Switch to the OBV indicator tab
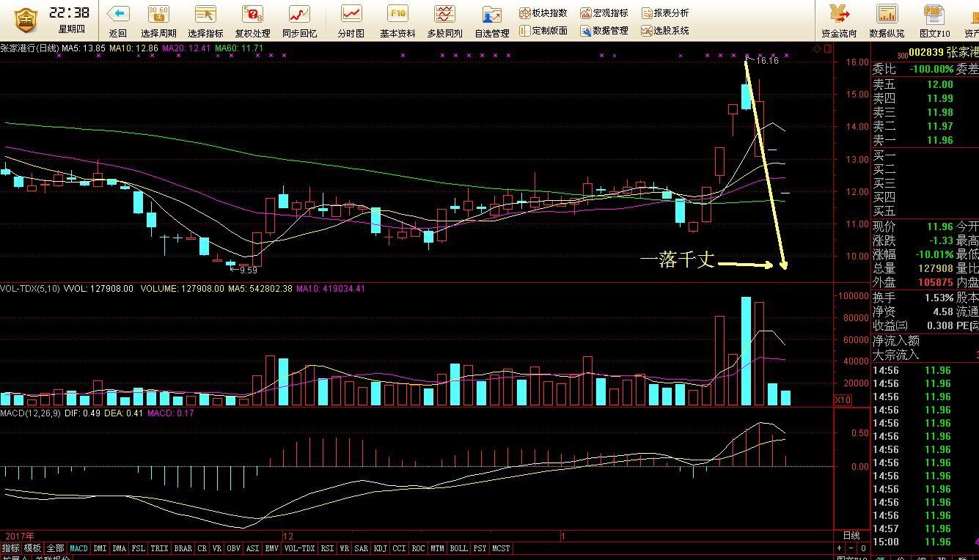The image size is (979, 560). (235, 548)
